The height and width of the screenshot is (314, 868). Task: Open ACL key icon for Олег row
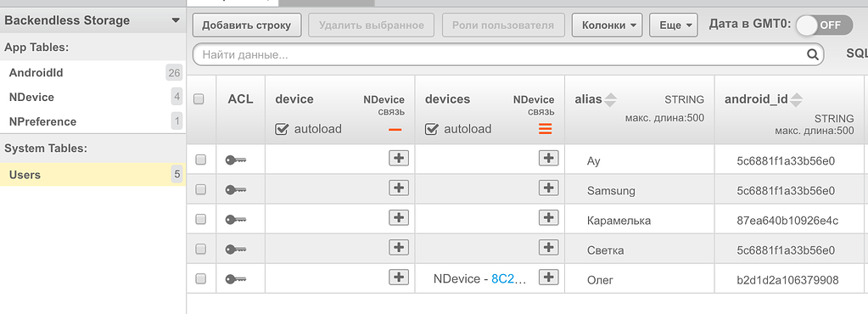point(235,279)
